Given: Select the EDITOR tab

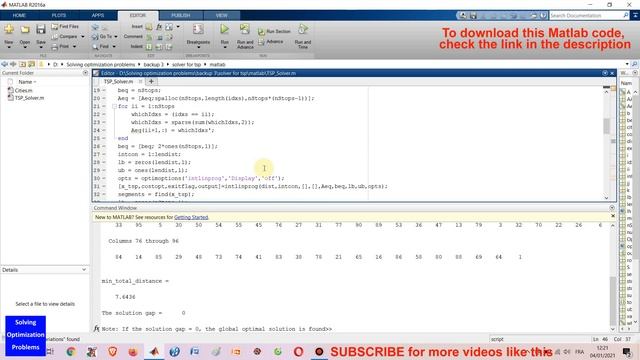Looking at the screenshot, I should pyautogui.click(x=138, y=16).
